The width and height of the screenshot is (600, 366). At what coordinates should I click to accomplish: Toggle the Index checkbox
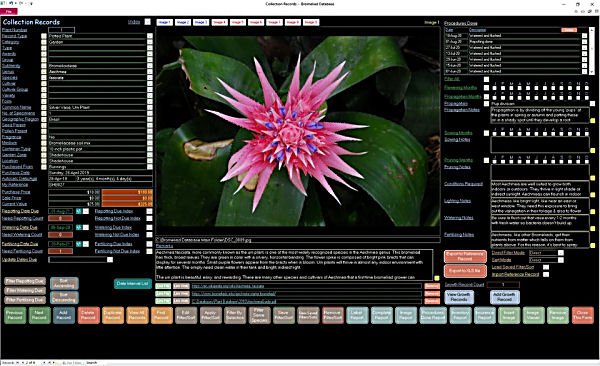pos(148,22)
